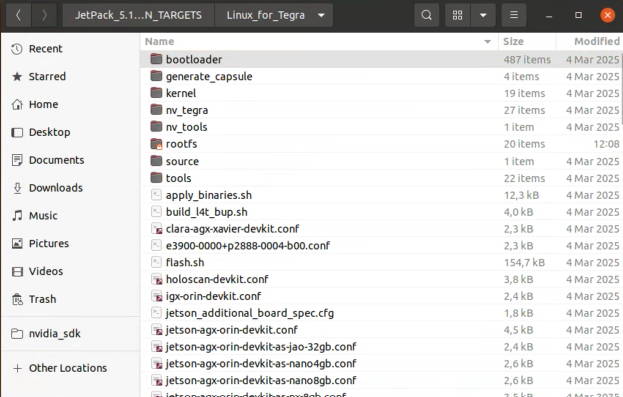This screenshot has width=623, height=397.
Task: Sort by the Modified column header
Action: [597, 41]
